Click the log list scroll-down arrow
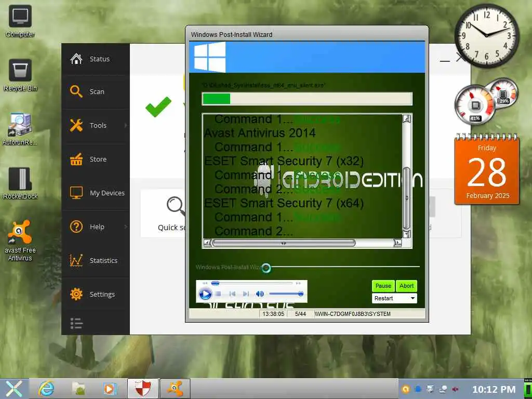532x399 pixels. [x=406, y=234]
